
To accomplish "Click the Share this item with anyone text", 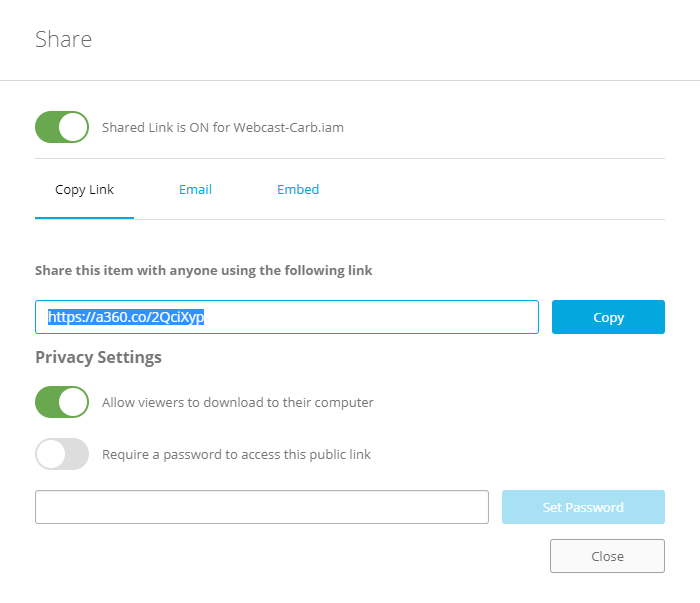I will (x=204, y=270).
